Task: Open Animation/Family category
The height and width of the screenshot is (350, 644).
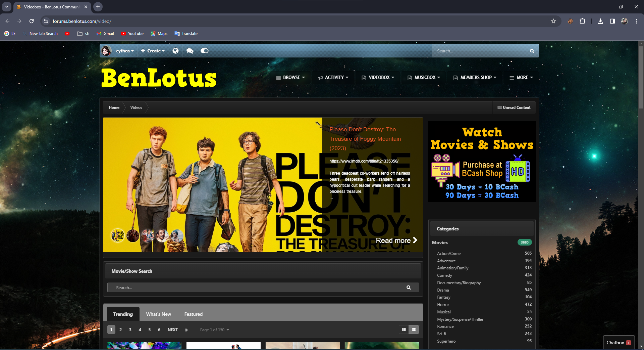Action: (452, 268)
